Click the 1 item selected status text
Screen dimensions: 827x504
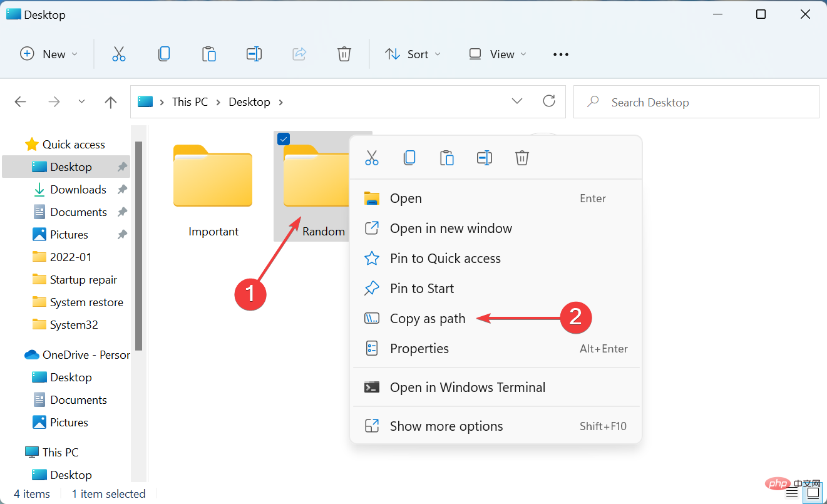[108, 494]
